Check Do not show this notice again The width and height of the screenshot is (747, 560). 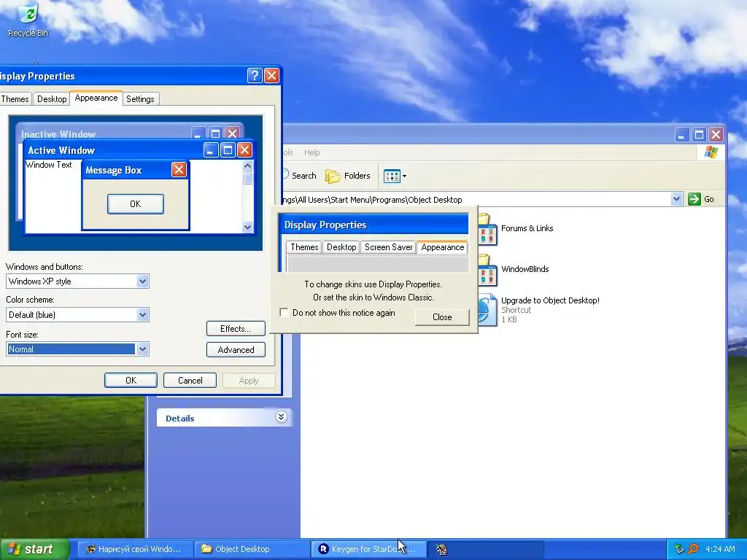pyautogui.click(x=284, y=312)
